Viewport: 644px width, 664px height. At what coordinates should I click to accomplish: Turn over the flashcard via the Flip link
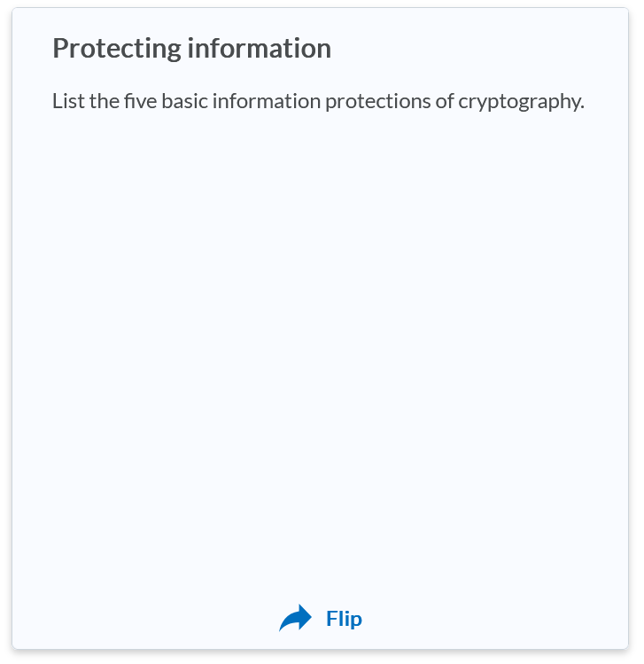click(343, 619)
